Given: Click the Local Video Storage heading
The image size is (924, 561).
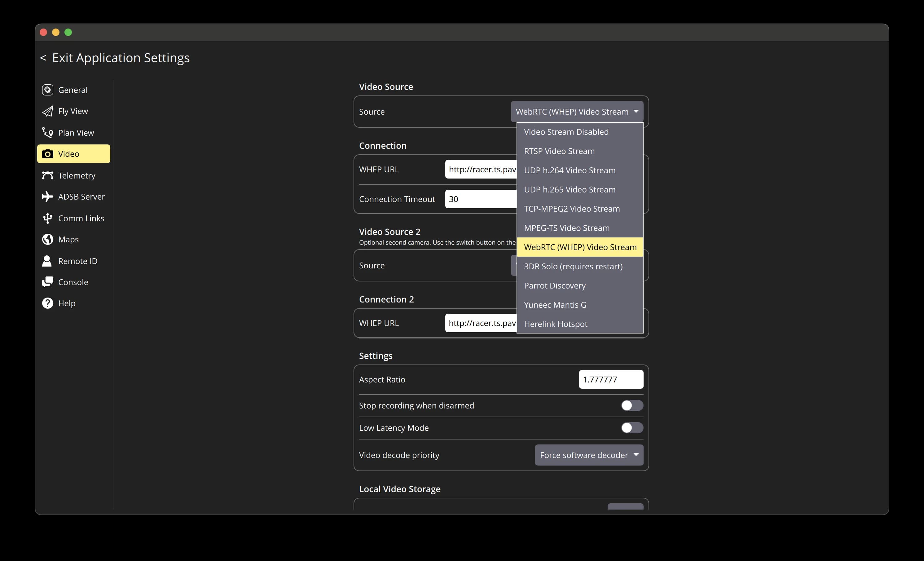Looking at the screenshot, I should [400, 489].
